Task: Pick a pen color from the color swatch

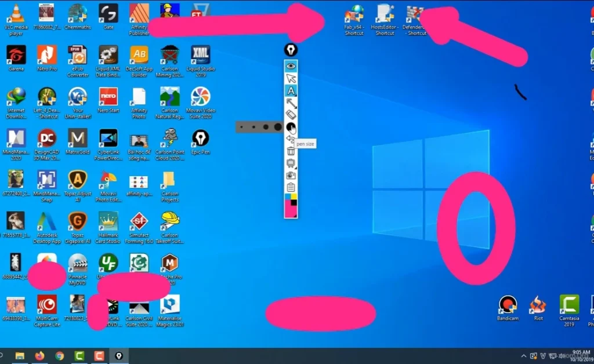Action: (x=291, y=206)
